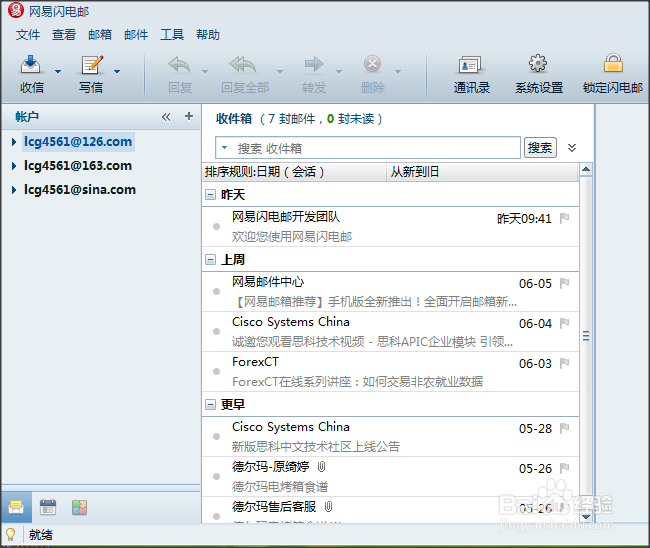Screen dimensions: 650x548
Task: Click the 搜索 button
Action: 540,148
